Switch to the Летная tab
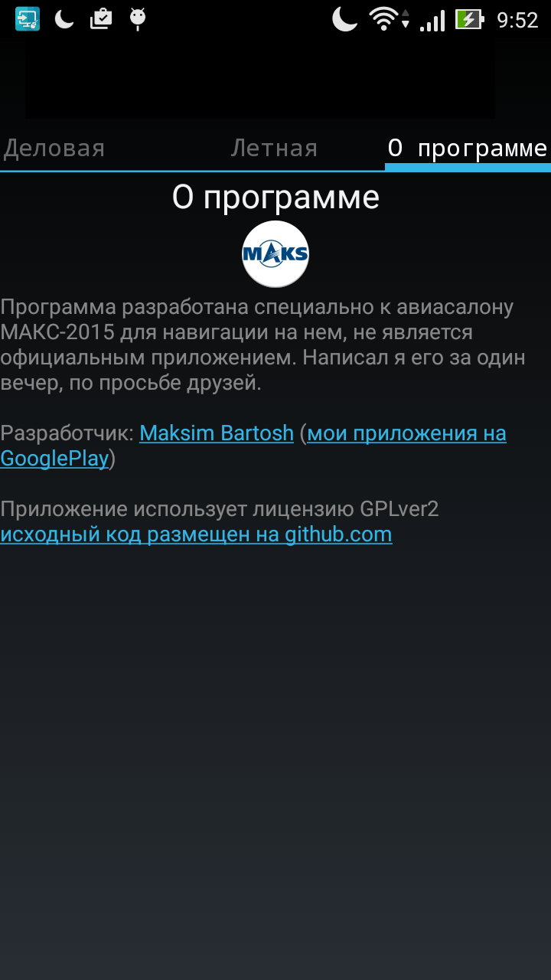 tap(274, 149)
